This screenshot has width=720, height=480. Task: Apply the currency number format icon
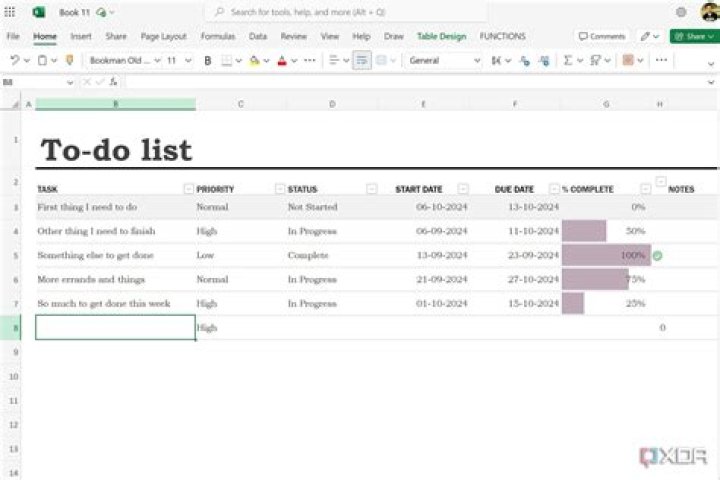tap(496, 60)
